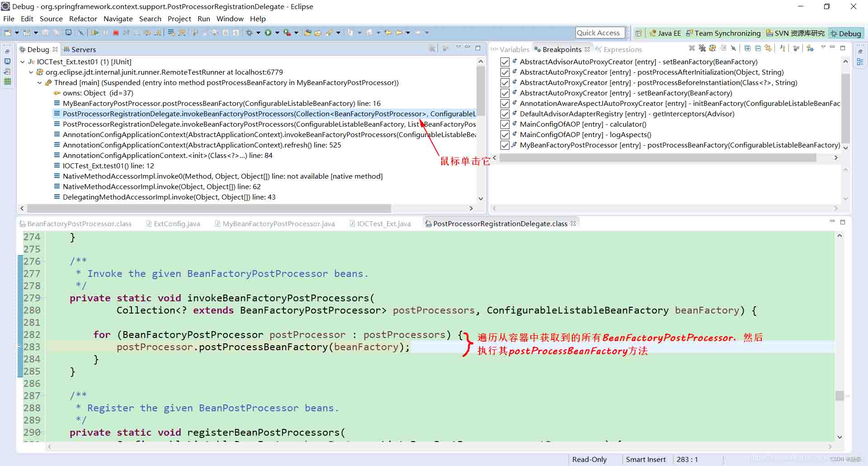Viewport: 868px width, 466px height.
Task: Click the Debug bug icon in main toolbar
Action: pyautogui.click(x=249, y=33)
